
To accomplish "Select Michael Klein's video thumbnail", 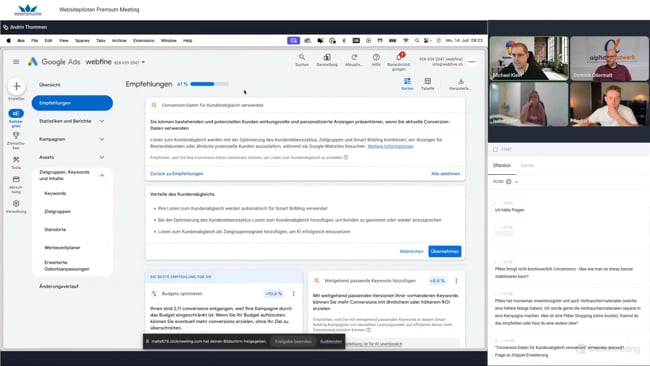I will (529, 58).
